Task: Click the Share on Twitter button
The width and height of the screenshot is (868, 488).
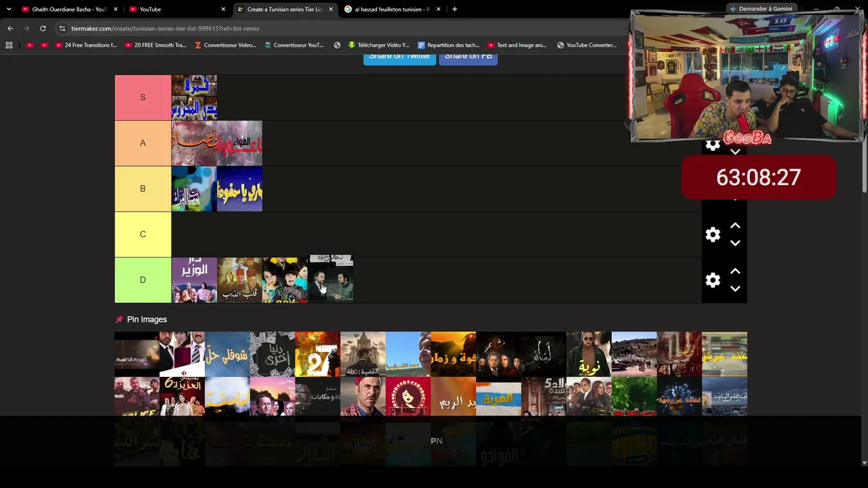Action: pos(399,57)
